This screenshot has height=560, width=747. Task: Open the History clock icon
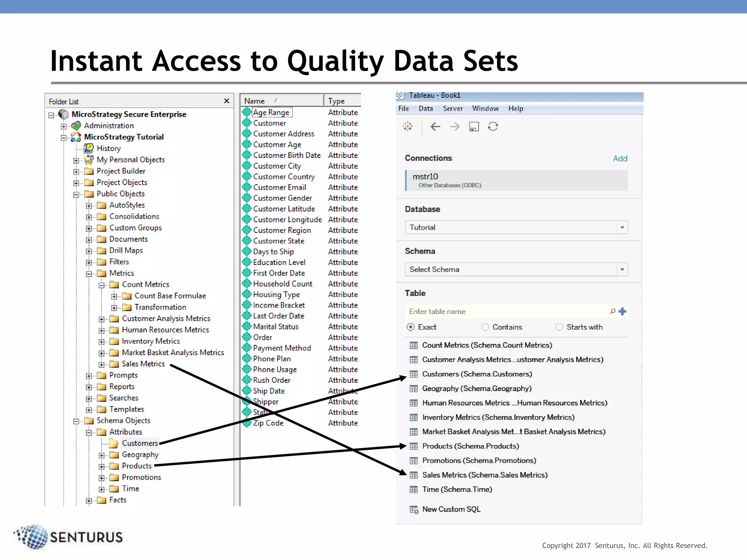[x=89, y=148]
